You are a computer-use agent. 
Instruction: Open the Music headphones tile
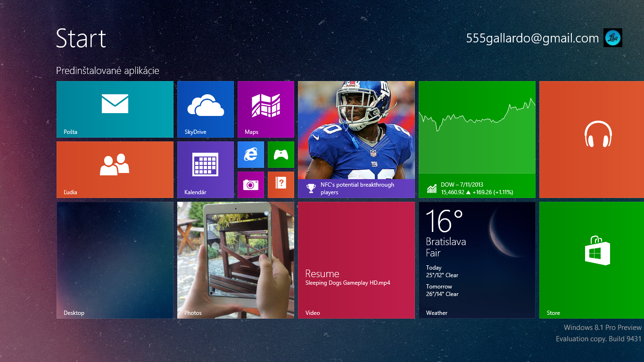pos(592,140)
